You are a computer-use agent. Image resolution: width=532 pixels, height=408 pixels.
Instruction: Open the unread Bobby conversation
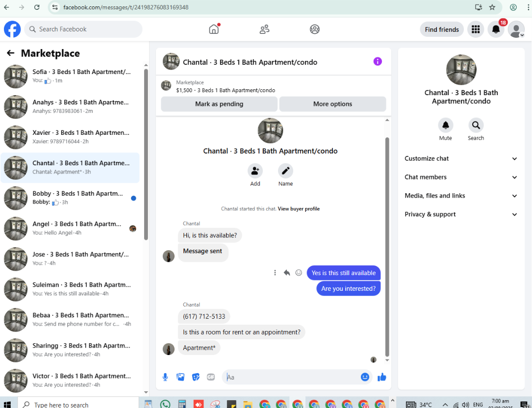coord(70,198)
